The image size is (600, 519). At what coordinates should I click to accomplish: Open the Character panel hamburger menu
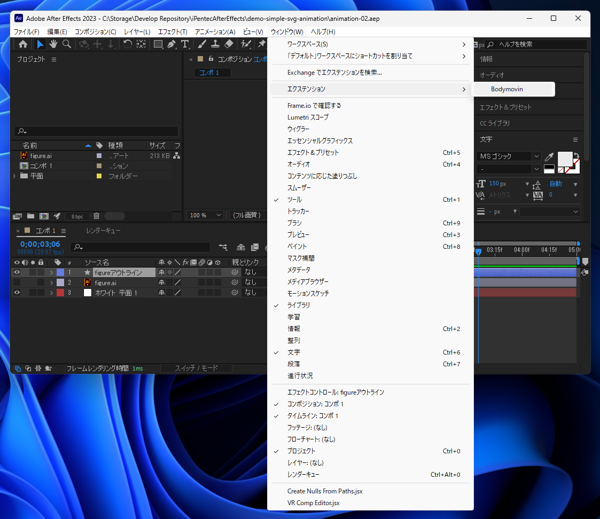pyautogui.click(x=575, y=139)
